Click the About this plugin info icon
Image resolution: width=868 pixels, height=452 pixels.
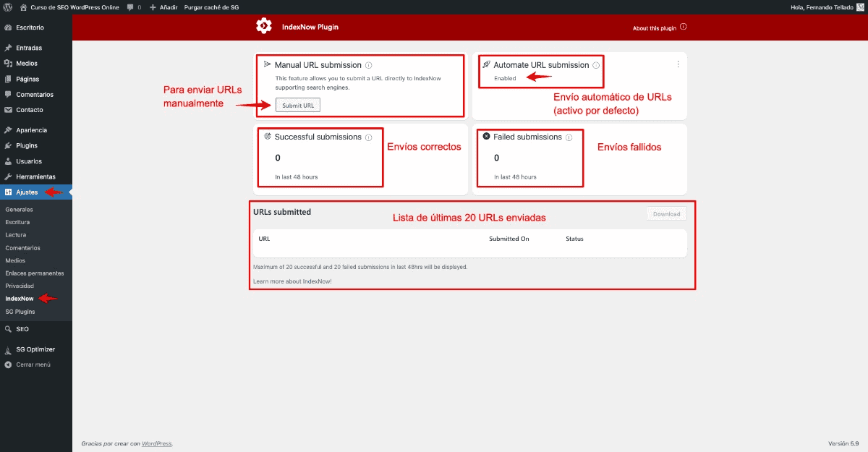684,27
